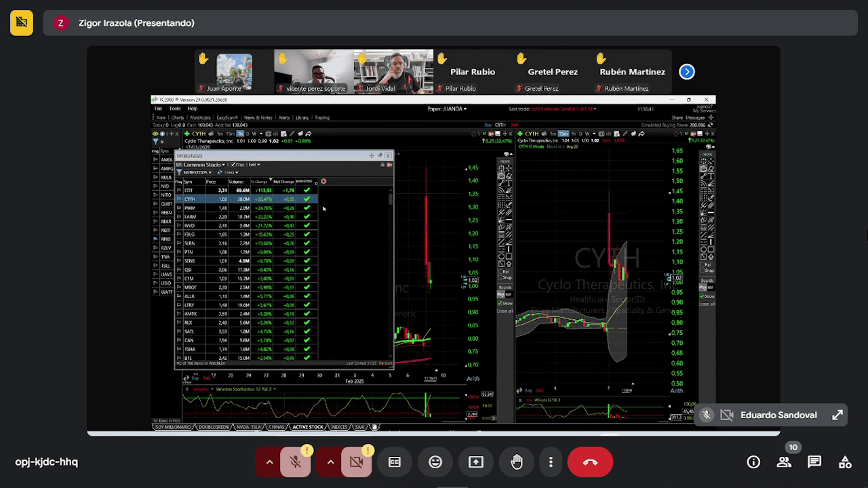Toggle closed captions button
Viewport: 868px width, 488px height.
coord(395,462)
